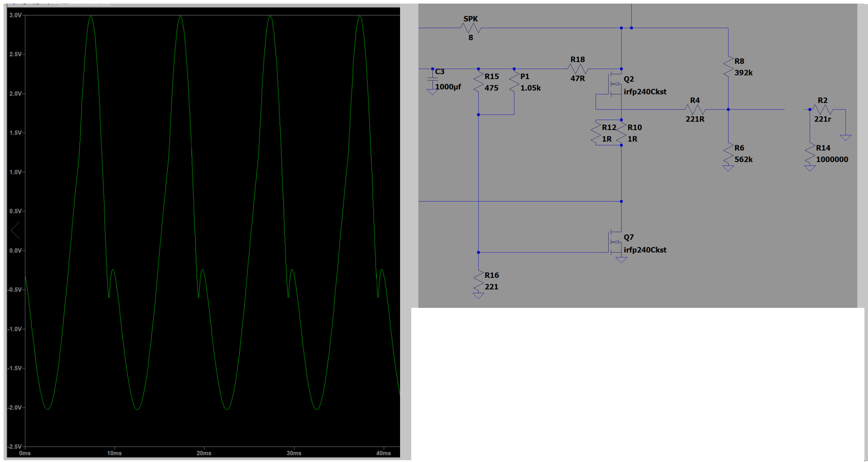868x462 pixels.
Task: Select the Q2 transistor label
Action: click(629, 79)
